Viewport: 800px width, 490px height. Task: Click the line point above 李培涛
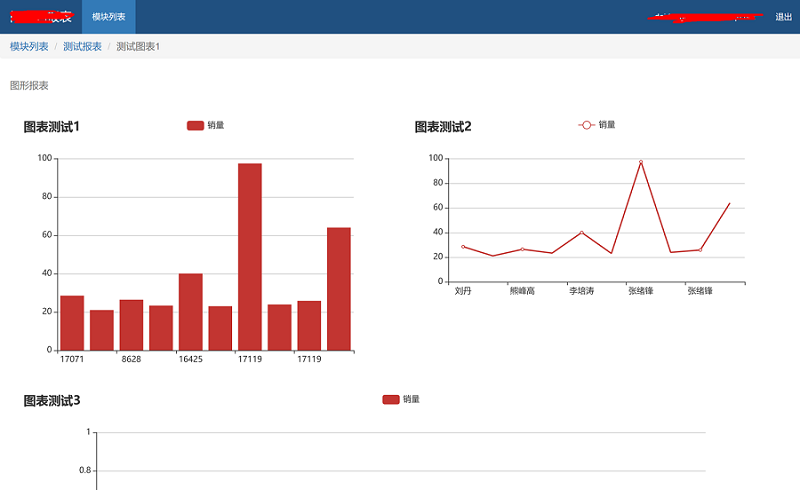582,232
